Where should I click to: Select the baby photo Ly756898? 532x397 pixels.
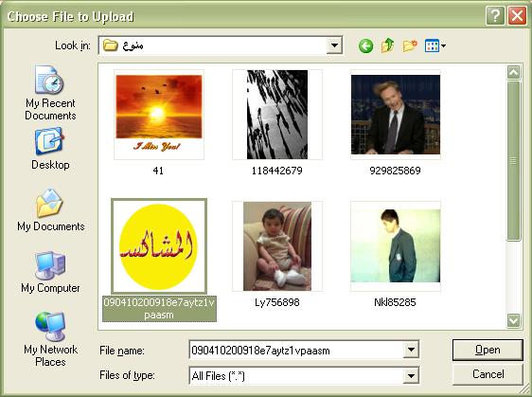(277, 254)
